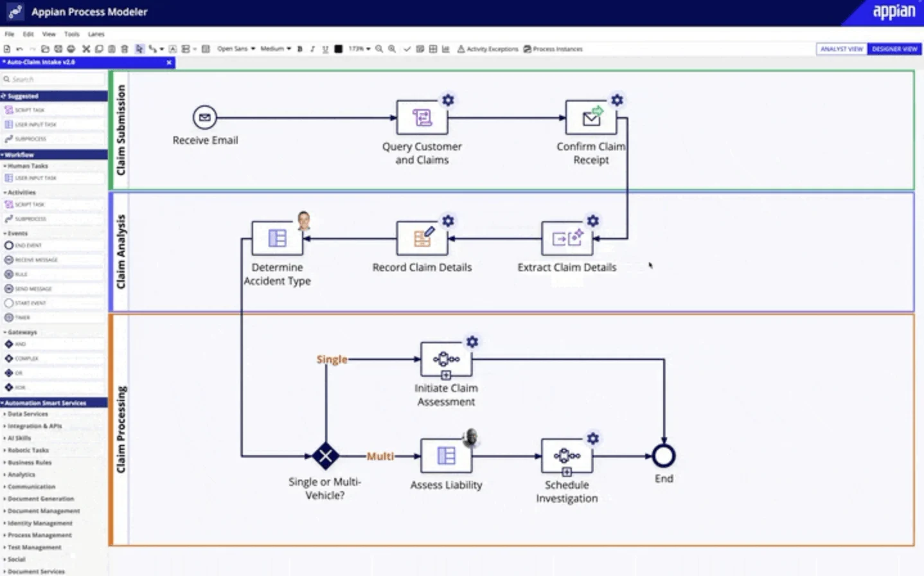924x576 pixels.
Task: Click the Open folder icon in toolbar
Action: point(45,49)
